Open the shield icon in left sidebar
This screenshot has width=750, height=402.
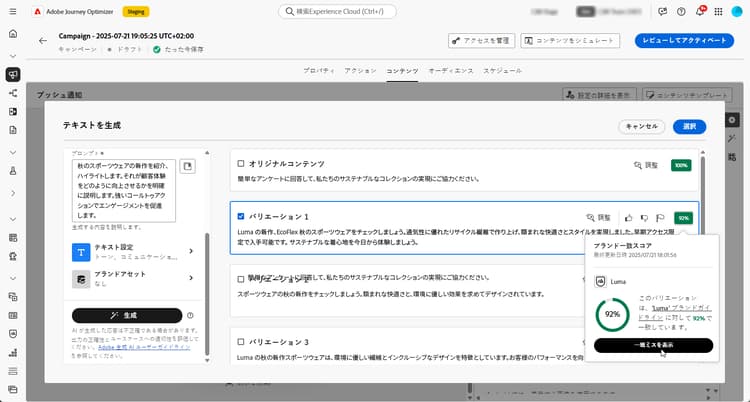tap(13, 334)
